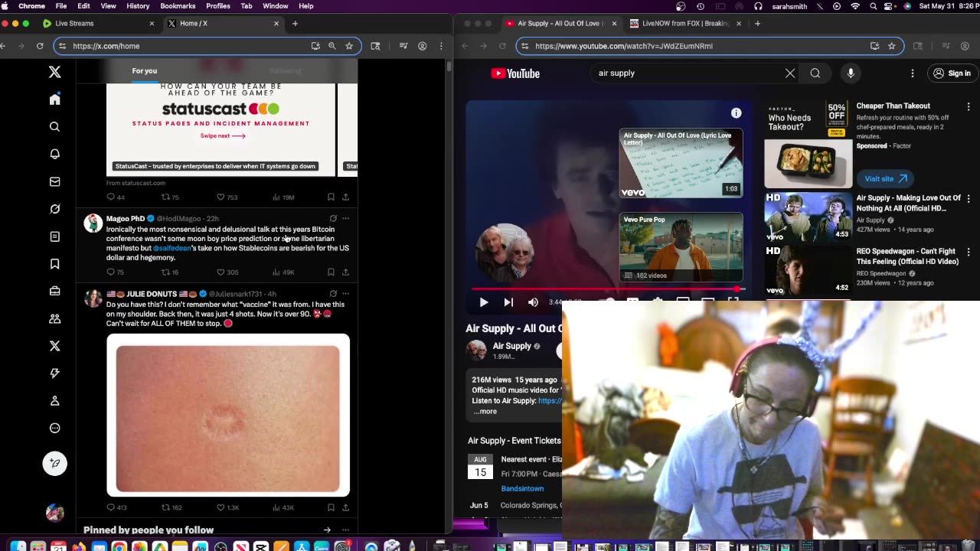Viewport: 980px width, 551px height.
Task: Open more options on Magoo PhD post
Action: (345, 219)
